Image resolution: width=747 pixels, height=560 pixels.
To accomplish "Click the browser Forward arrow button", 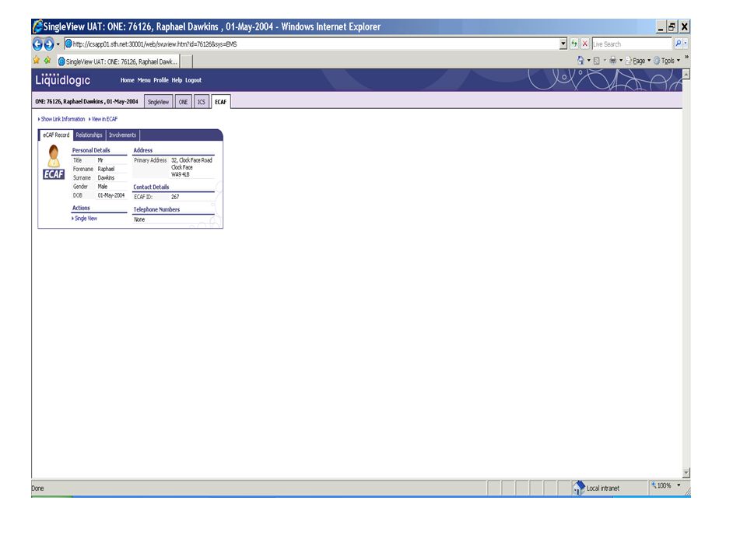I will 48,44.
